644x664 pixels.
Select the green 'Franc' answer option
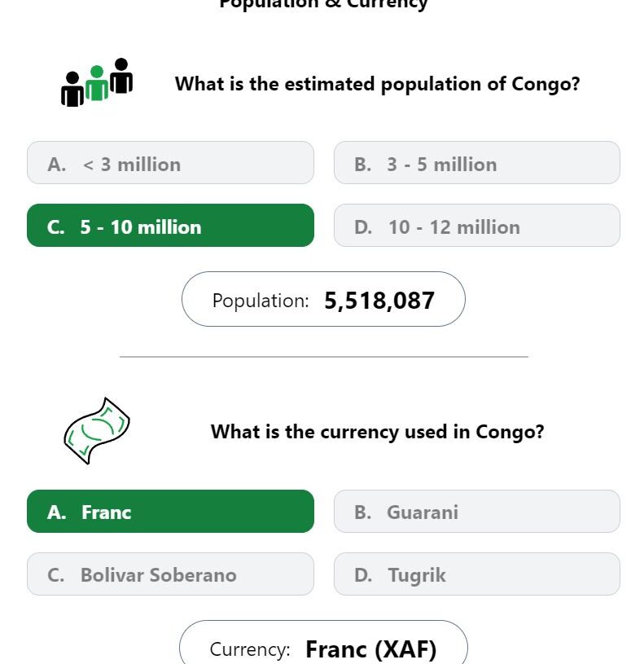point(170,511)
